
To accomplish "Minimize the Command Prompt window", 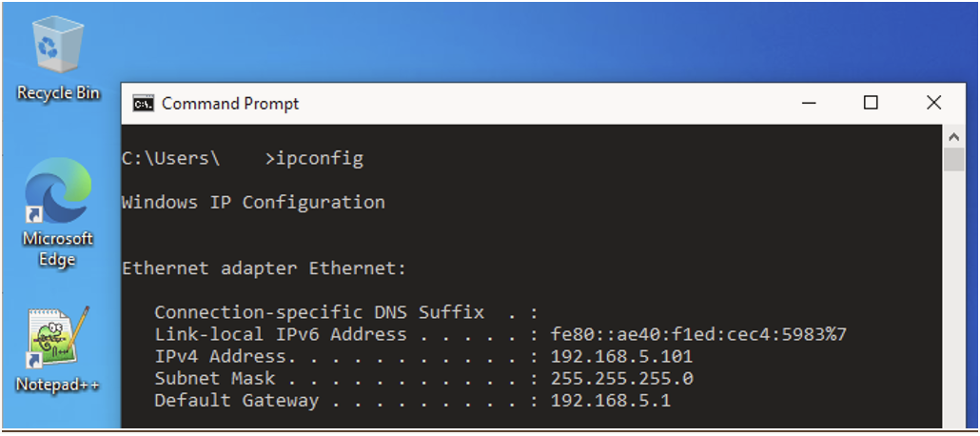I will [811, 103].
